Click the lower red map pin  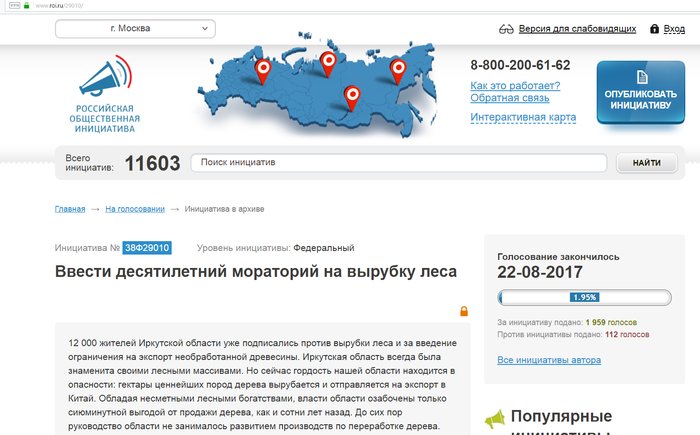pos(351,95)
